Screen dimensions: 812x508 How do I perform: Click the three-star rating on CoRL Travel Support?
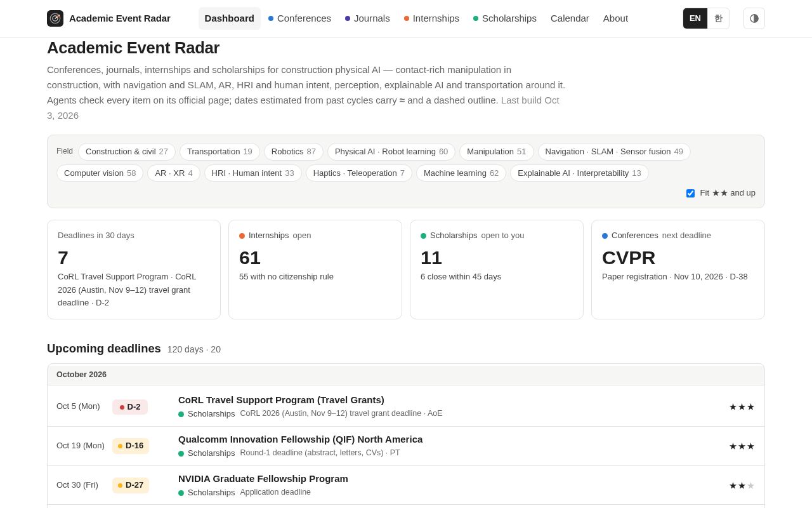[742, 407]
